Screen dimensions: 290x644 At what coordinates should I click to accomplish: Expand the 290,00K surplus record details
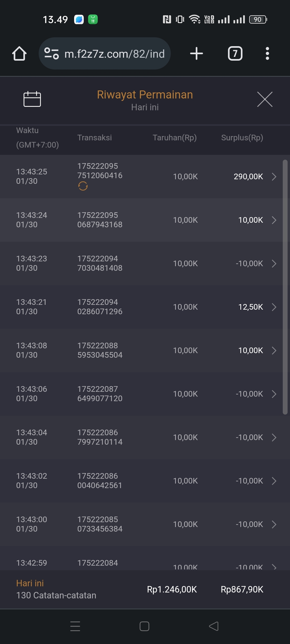point(274,177)
